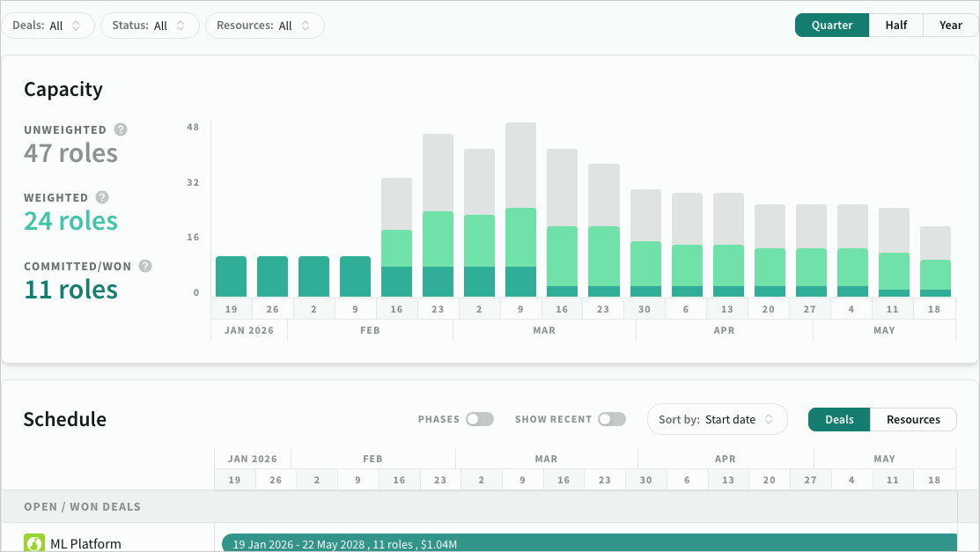Switch Schedule to Resources view
Screen dimensions: 980x552
913,419
